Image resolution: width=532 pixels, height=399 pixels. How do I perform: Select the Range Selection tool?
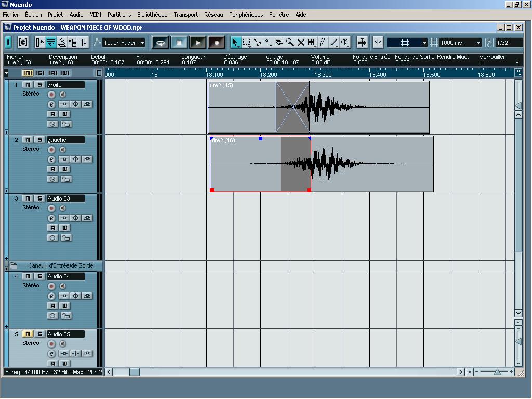[247, 43]
